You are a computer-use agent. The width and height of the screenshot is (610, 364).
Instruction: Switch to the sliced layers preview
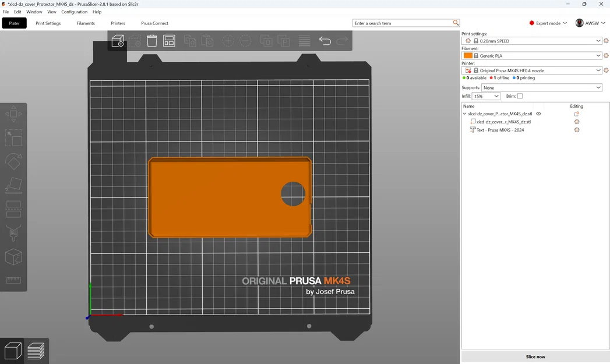coord(36,351)
